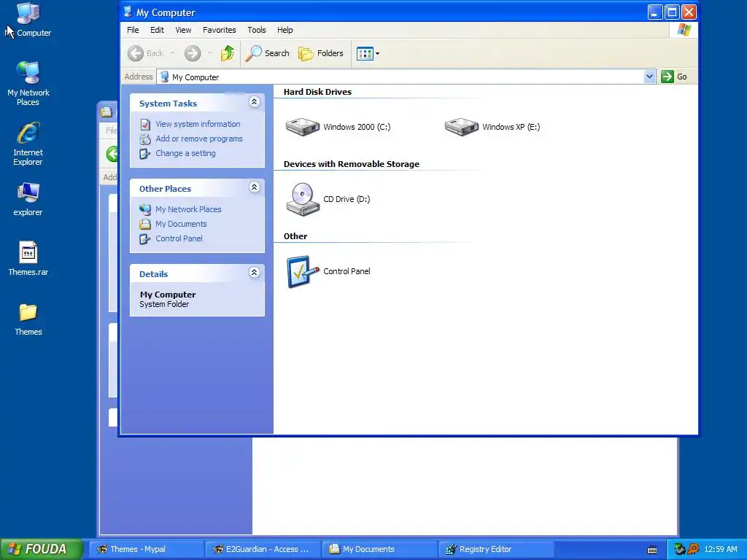
Task: Click the Control Panel sidebar icon
Action: click(145, 239)
